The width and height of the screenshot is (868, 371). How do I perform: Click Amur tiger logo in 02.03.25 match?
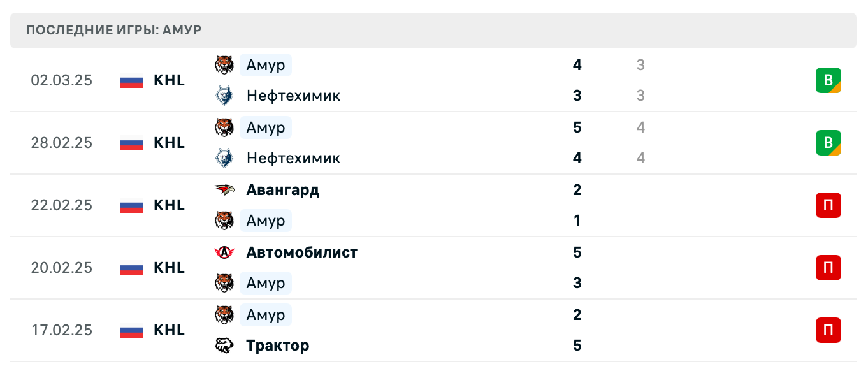224,65
